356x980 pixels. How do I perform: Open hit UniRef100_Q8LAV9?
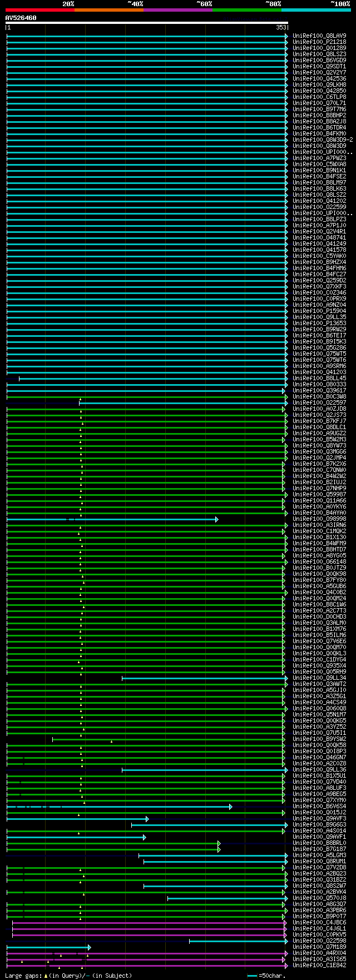pyautogui.click(x=319, y=36)
